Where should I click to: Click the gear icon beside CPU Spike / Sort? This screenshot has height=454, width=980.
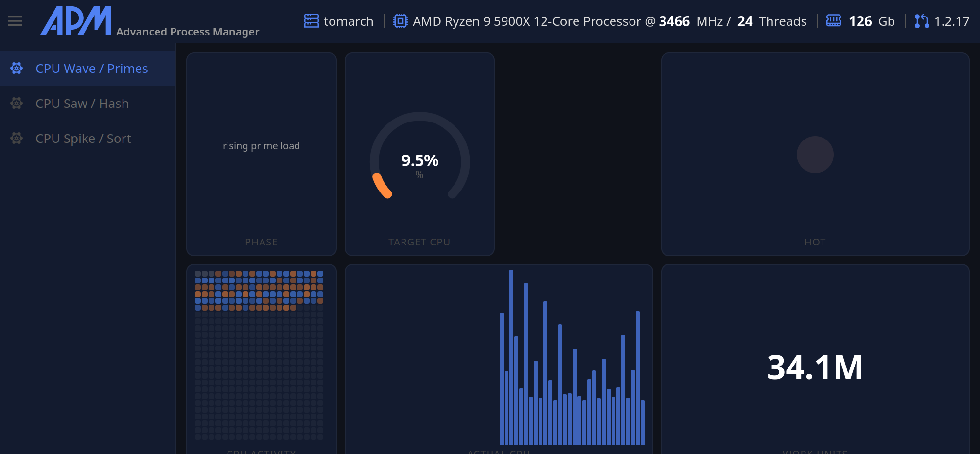click(17, 139)
